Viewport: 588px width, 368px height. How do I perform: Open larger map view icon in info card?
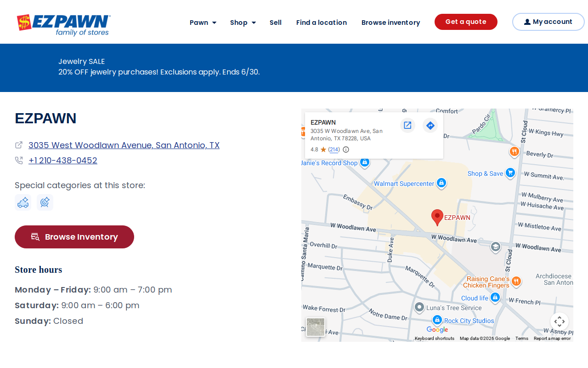click(407, 125)
